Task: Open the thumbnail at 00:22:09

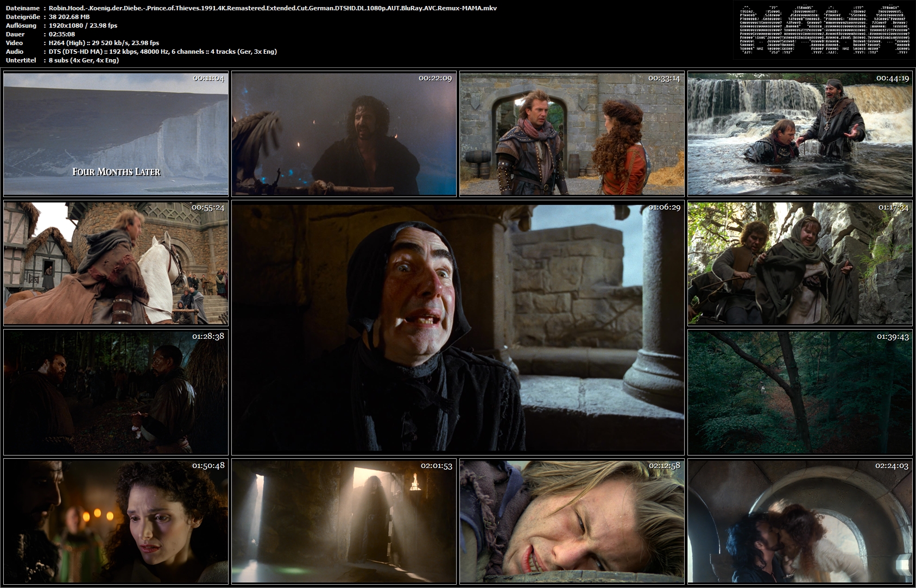Action: (x=344, y=134)
